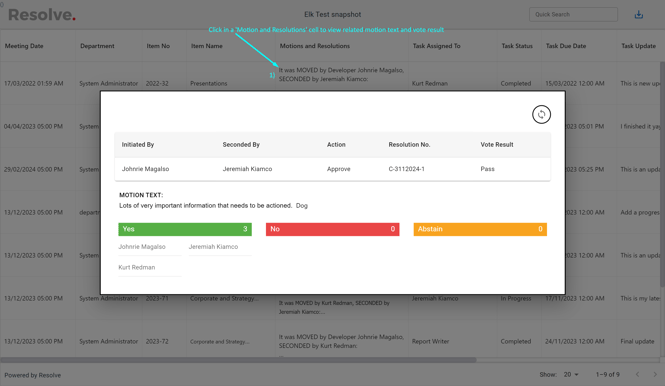Click the Resolve logo
Screen dimensions: 665x386
(x=42, y=15)
